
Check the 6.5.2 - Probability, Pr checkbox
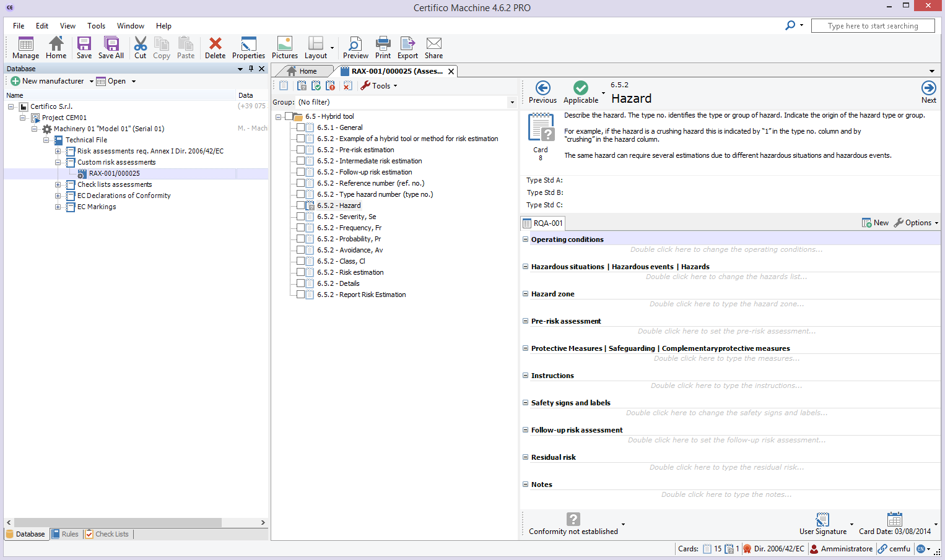(x=300, y=239)
